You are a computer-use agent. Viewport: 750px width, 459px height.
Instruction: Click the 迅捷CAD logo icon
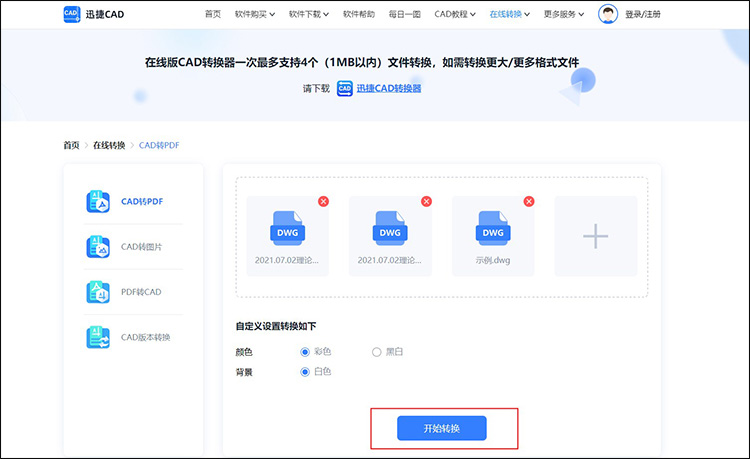click(72, 14)
